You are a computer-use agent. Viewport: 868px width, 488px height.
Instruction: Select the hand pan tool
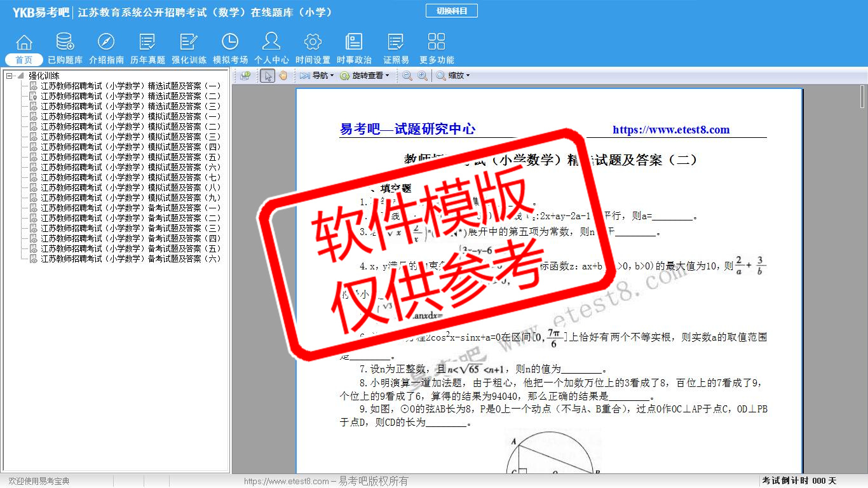tap(283, 76)
